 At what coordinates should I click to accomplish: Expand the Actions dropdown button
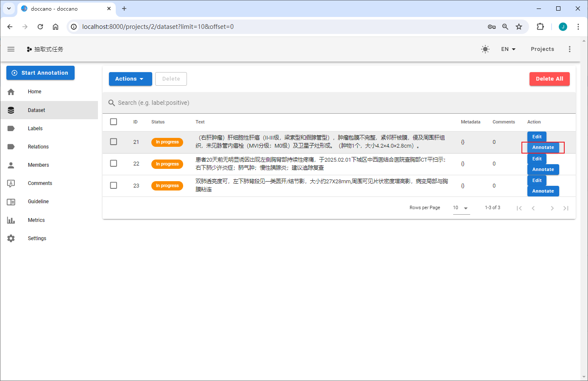click(130, 79)
